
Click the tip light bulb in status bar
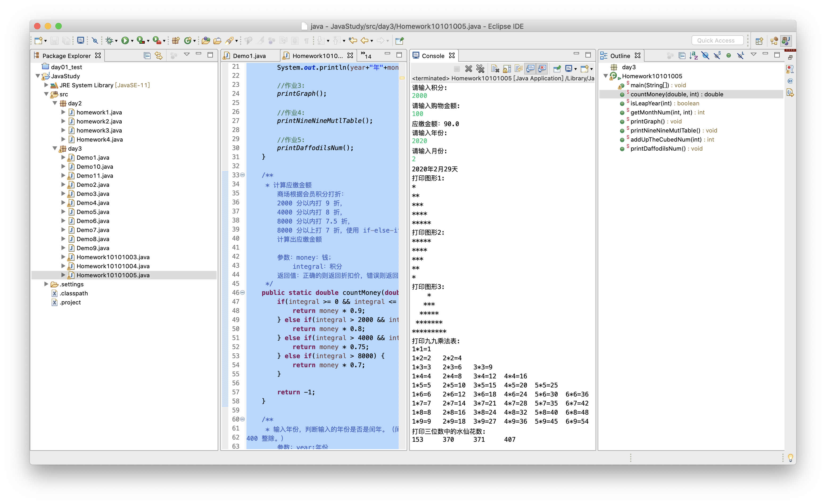790,458
